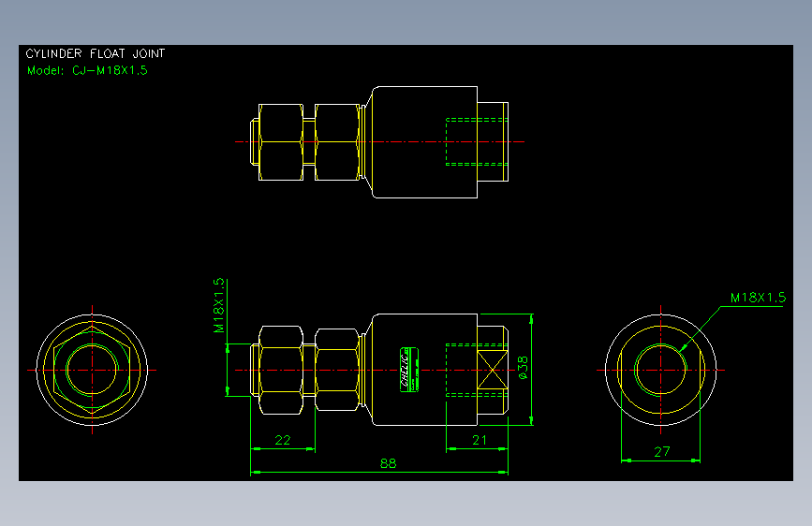
Task: Select the 21 dimension value
Action: point(480,440)
